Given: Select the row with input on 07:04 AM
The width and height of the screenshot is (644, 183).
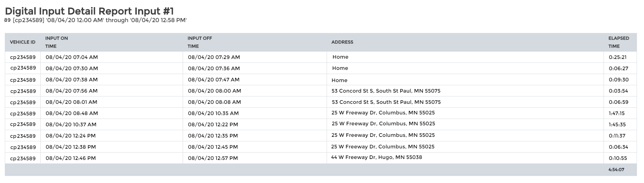Looking at the screenshot, I should tap(71, 57).
